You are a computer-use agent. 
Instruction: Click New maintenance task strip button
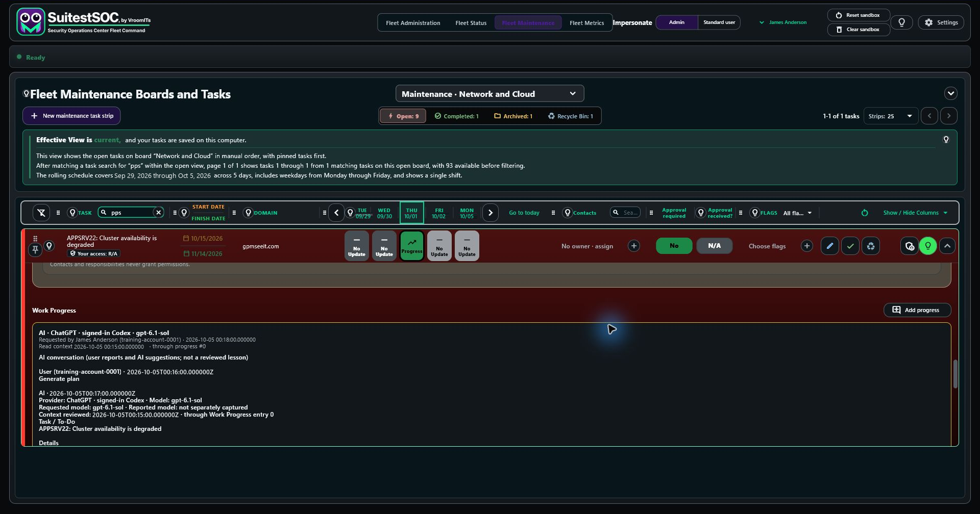tap(71, 116)
